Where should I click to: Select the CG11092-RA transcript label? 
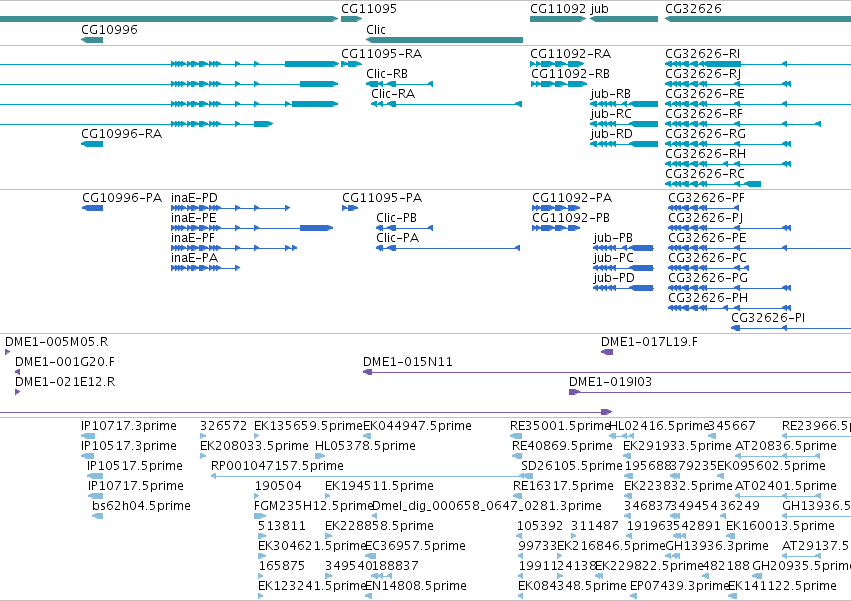570,54
